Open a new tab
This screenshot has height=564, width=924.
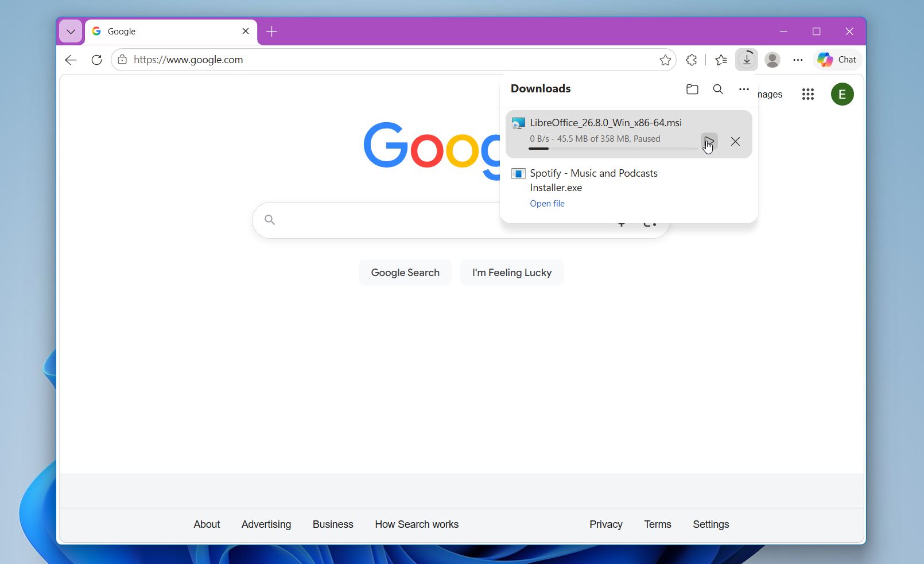(x=272, y=32)
